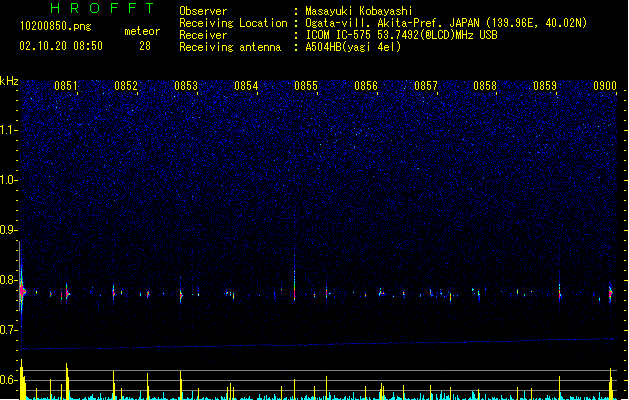
Task: Click time marker 0859
Action: click(545, 86)
